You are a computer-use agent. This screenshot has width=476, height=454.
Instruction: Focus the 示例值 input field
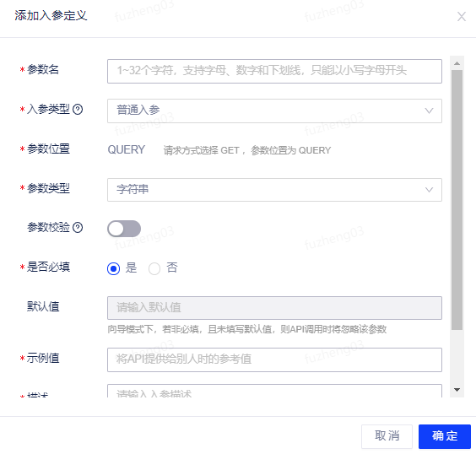click(274, 359)
